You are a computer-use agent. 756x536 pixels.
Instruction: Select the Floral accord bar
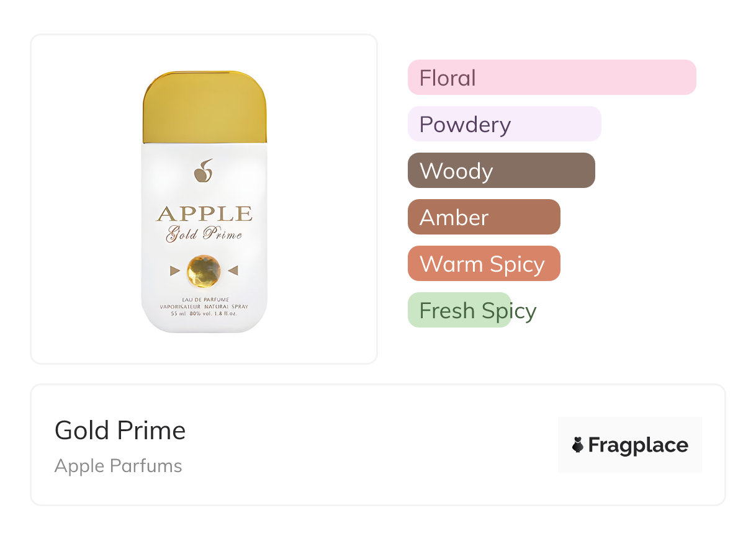551,78
